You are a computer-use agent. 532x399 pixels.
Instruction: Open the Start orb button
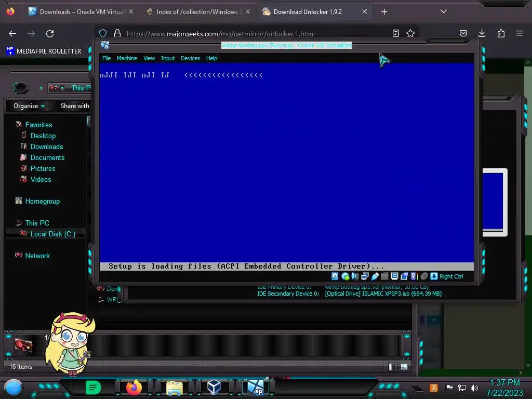[x=14, y=388]
